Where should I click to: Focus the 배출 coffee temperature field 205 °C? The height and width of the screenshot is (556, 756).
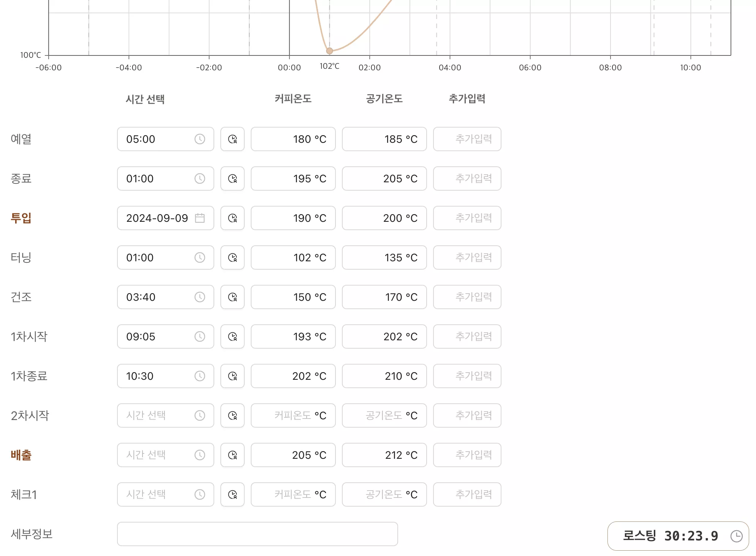coord(293,455)
